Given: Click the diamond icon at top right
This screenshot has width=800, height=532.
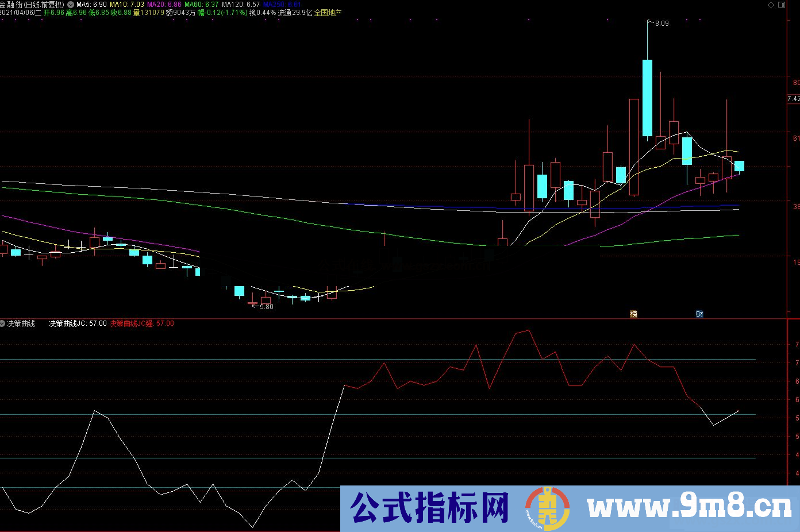Looking at the screenshot, I should 771,5.
